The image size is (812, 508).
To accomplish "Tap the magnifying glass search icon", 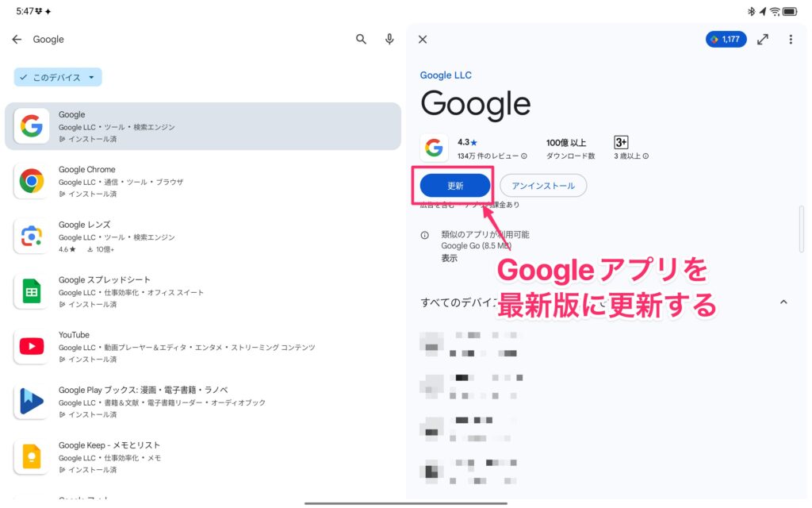I will click(x=361, y=40).
